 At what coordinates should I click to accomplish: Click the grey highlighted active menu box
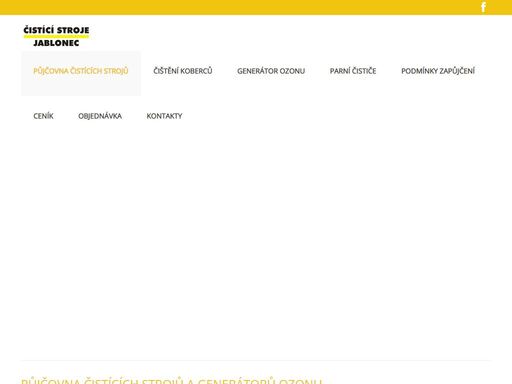(81, 73)
